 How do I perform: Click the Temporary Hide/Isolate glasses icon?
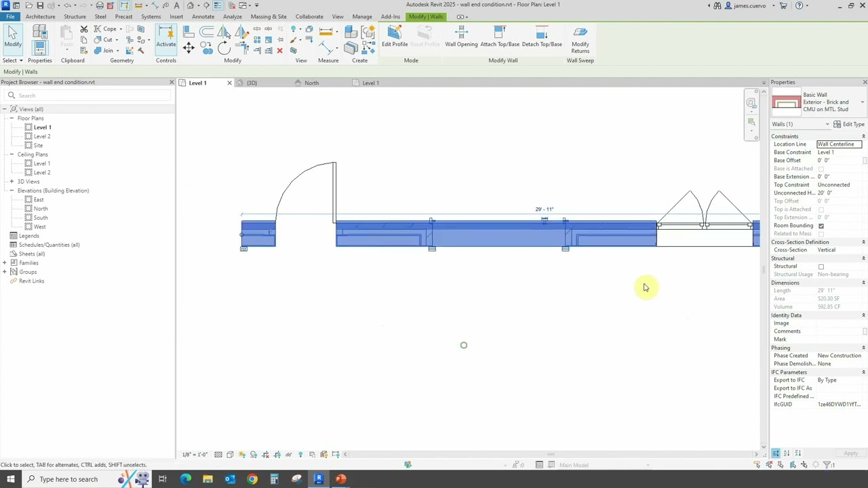288,455
